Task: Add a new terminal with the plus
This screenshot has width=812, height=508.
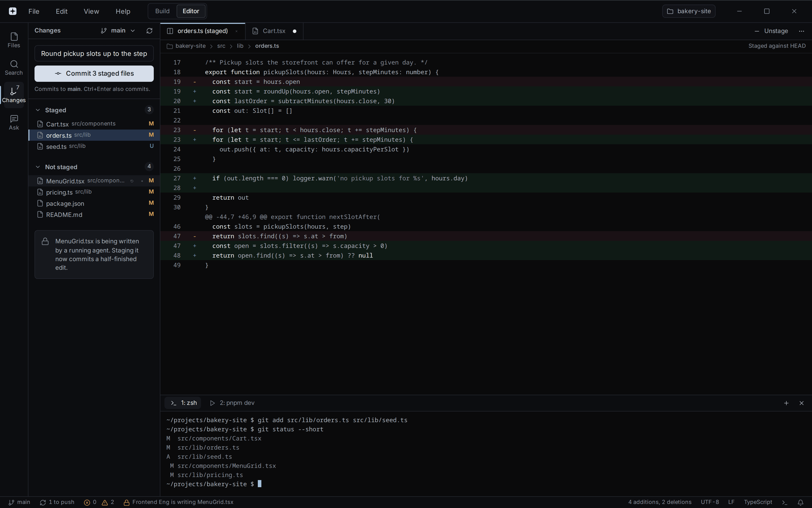Action: click(786, 403)
